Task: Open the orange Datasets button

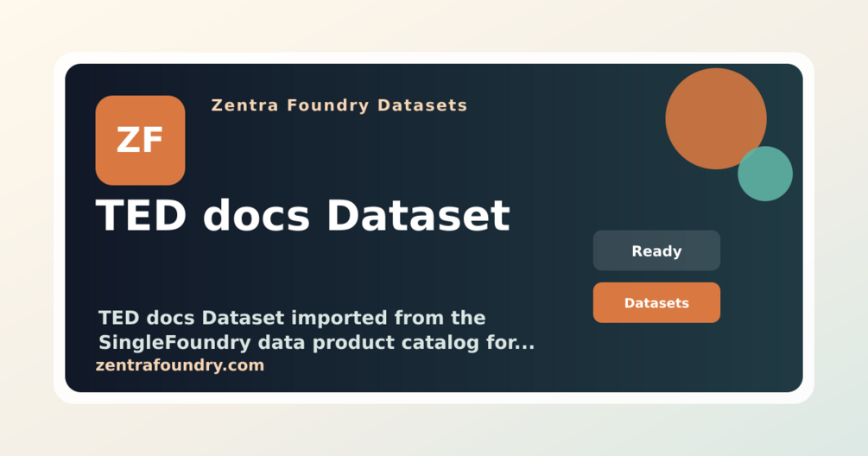Action: click(656, 303)
